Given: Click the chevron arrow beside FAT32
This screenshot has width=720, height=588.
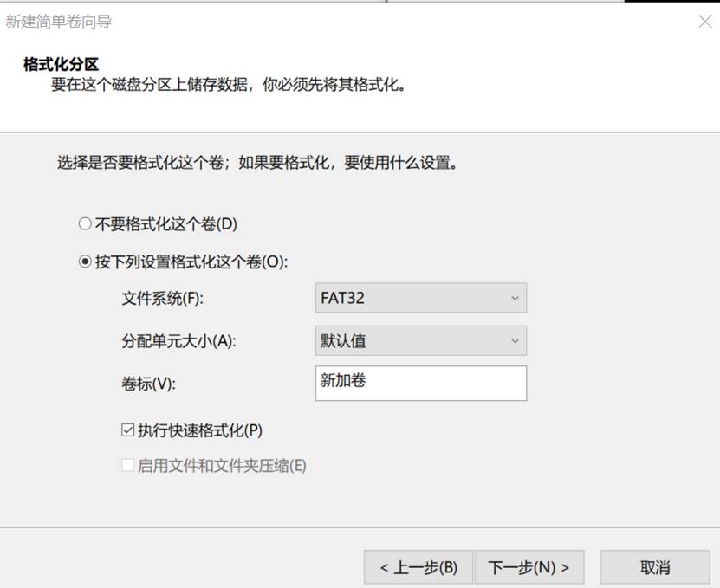Looking at the screenshot, I should [515, 298].
